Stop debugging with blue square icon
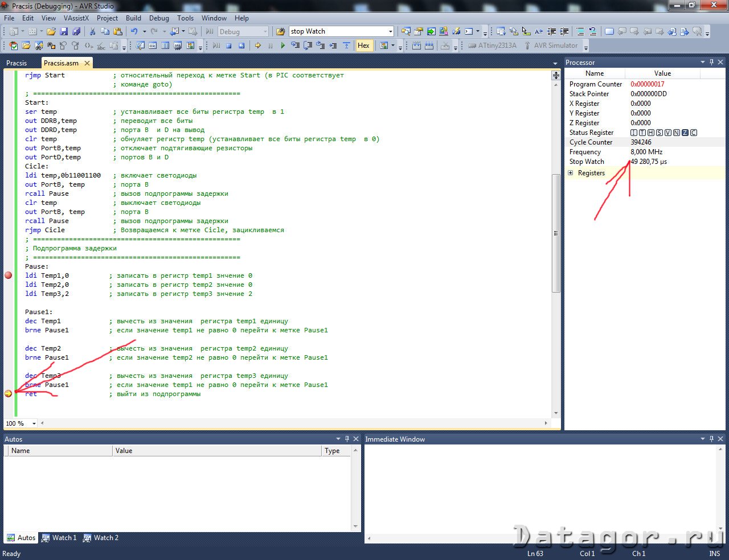The image size is (729, 560). point(228,46)
